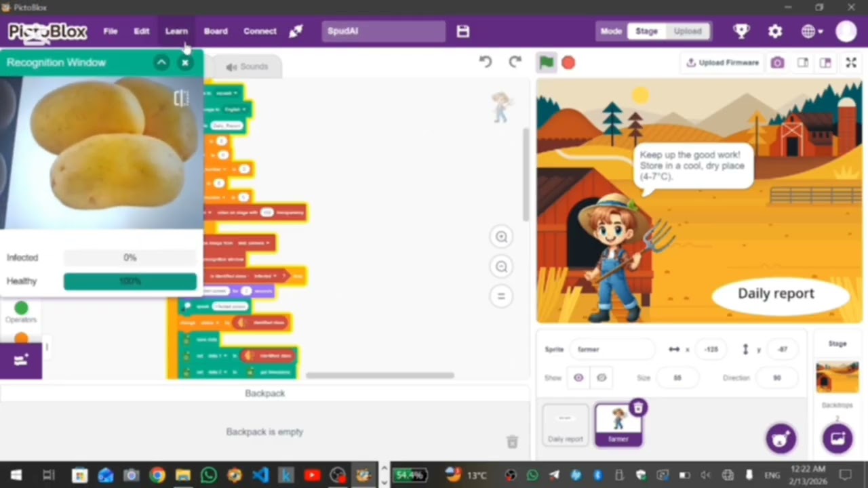Open the File menu
This screenshot has height=488, width=868.
[111, 31]
